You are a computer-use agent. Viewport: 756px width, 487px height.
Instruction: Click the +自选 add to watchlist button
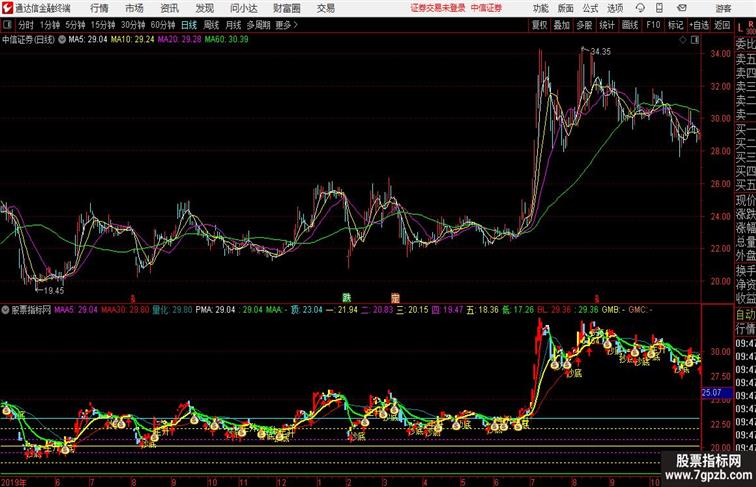[699, 25]
